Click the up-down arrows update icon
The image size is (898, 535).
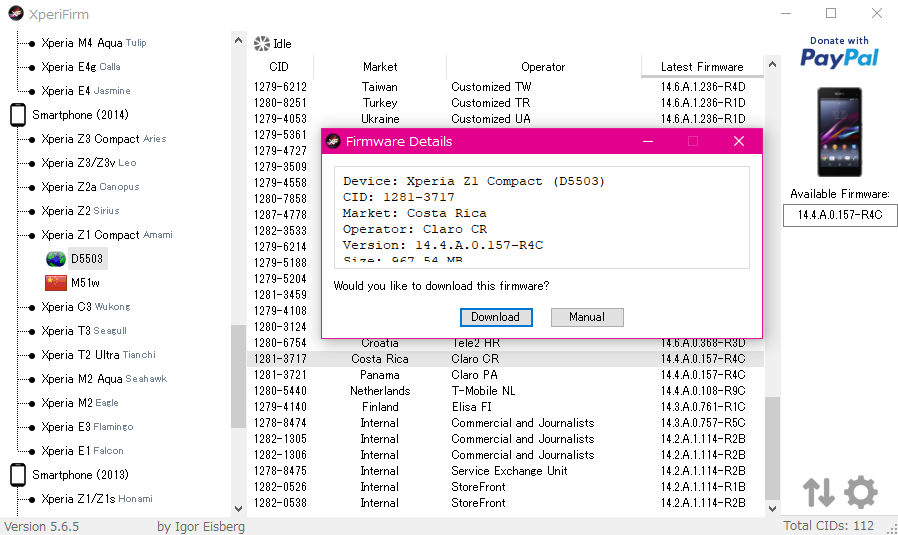(x=818, y=492)
